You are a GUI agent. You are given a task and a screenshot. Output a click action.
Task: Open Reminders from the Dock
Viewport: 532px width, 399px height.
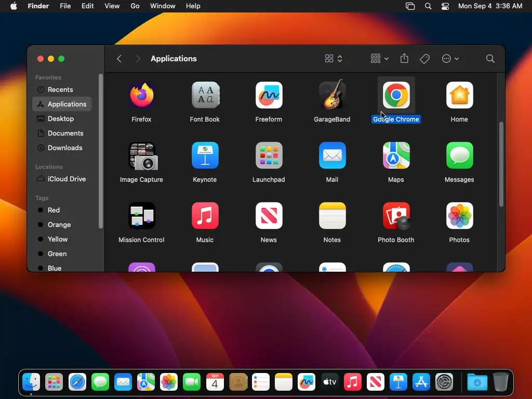[x=261, y=382]
